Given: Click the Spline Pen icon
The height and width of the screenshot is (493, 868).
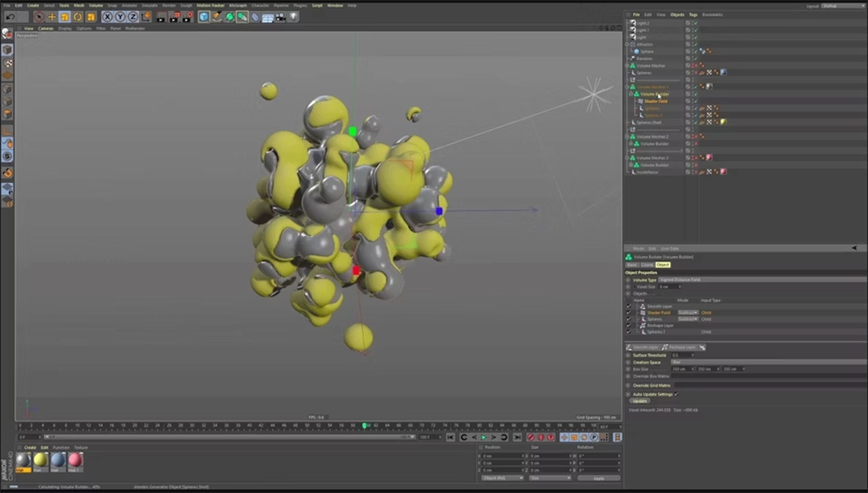Looking at the screenshot, I should coord(216,17).
